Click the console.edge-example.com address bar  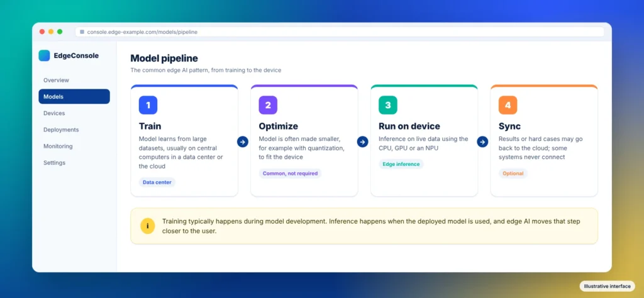pyautogui.click(x=340, y=32)
